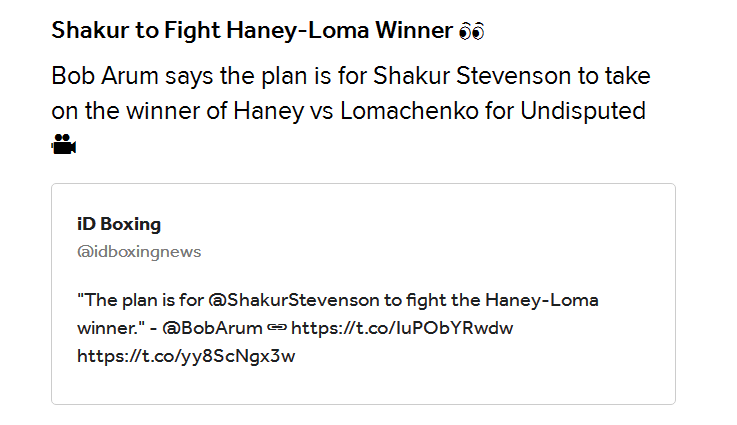Click the word Winner in the headline
The width and height of the screenshot is (737, 425).
tap(414, 31)
